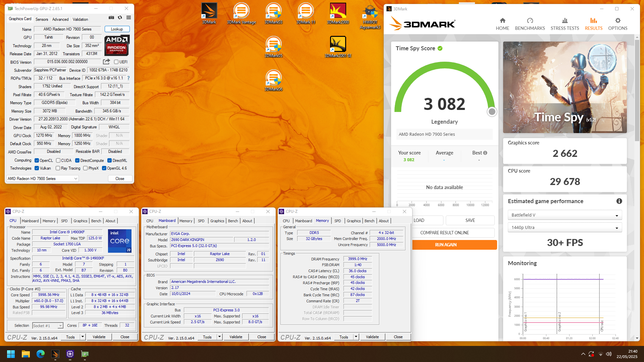Viewport: 644px width, 362px height.
Task: Click Validate in the Mainboard CPU-Z window
Action: pos(236,337)
